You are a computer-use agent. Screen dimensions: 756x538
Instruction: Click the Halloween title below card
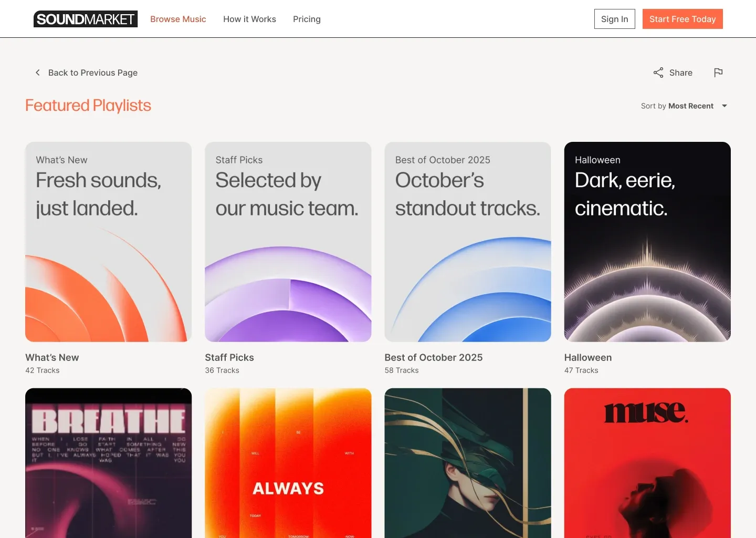588,357
